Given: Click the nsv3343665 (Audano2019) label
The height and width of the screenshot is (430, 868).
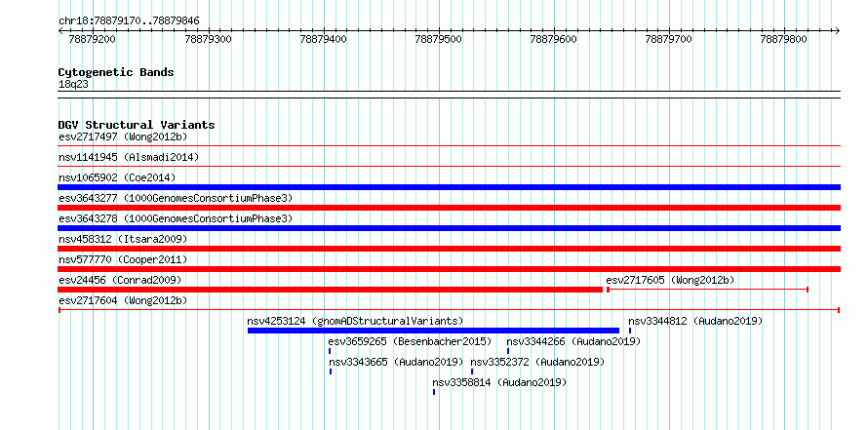Looking at the screenshot, I should (x=396, y=362).
